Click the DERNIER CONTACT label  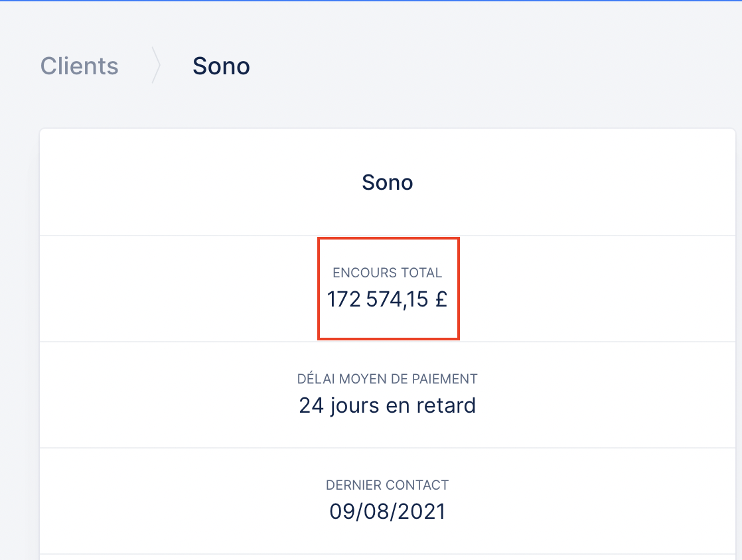tap(388, 485)
